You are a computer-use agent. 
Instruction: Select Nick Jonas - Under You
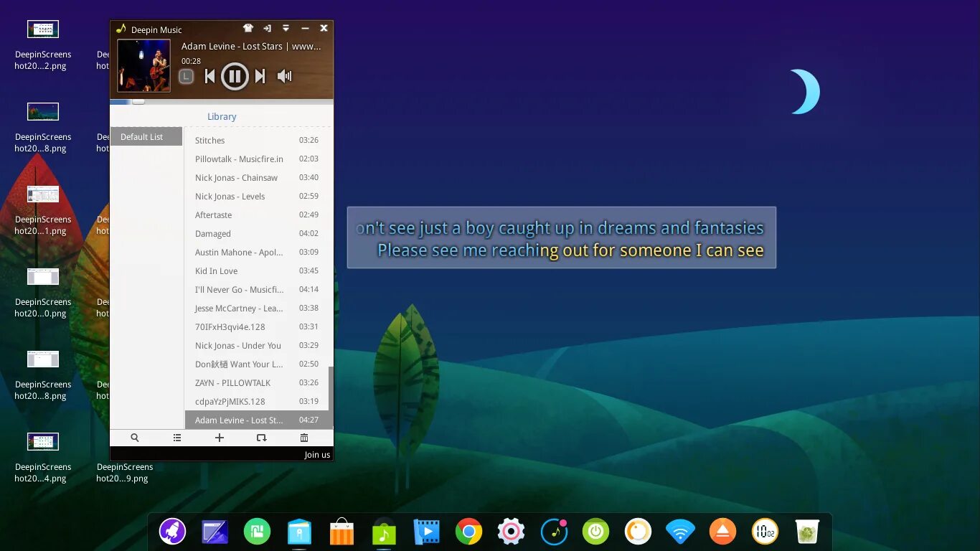(x=256, y=346)
